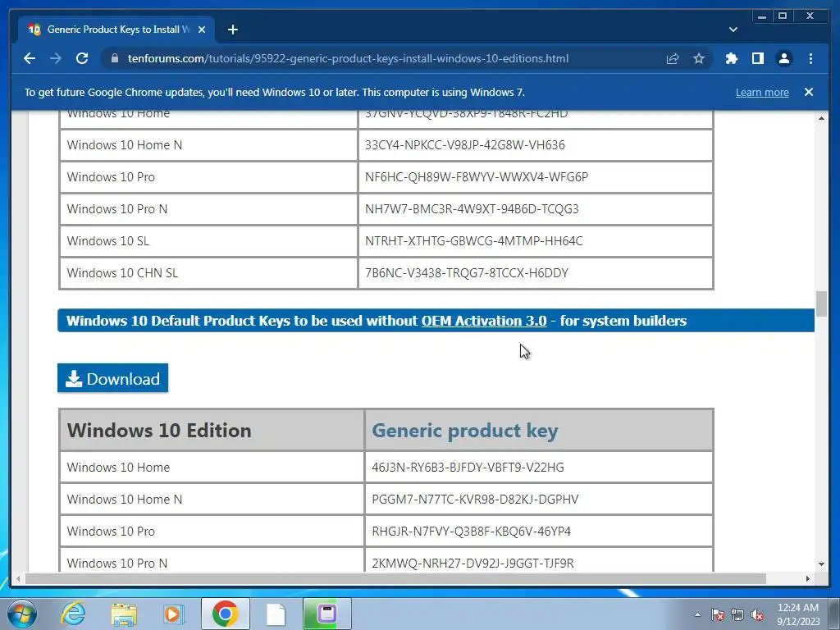840x630 pixels.
Task: Click the muted volume tray icon
Action: pyautogui.click(x=757, y=614)
